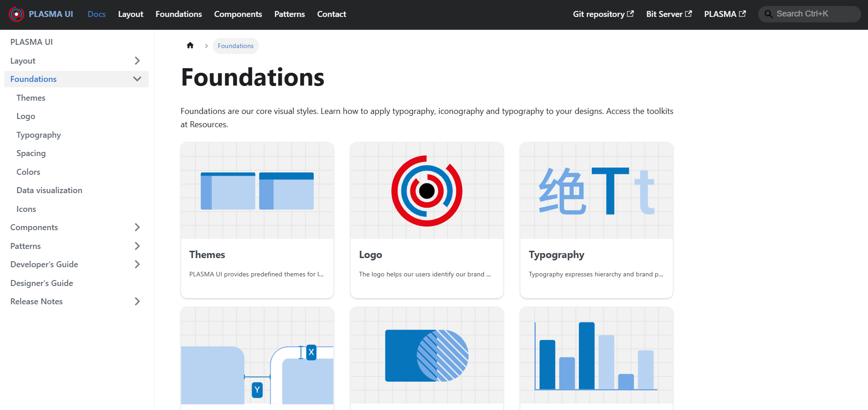Select Patterns label in the sidebar
The width and height of the screenshot is (868, 410).
pos(26,246)
